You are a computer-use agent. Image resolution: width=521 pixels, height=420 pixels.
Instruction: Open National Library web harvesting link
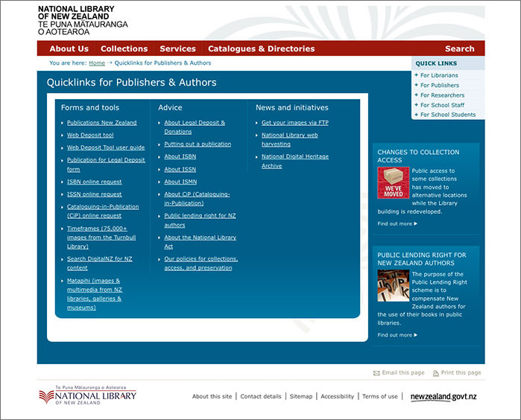click(290, 139)
